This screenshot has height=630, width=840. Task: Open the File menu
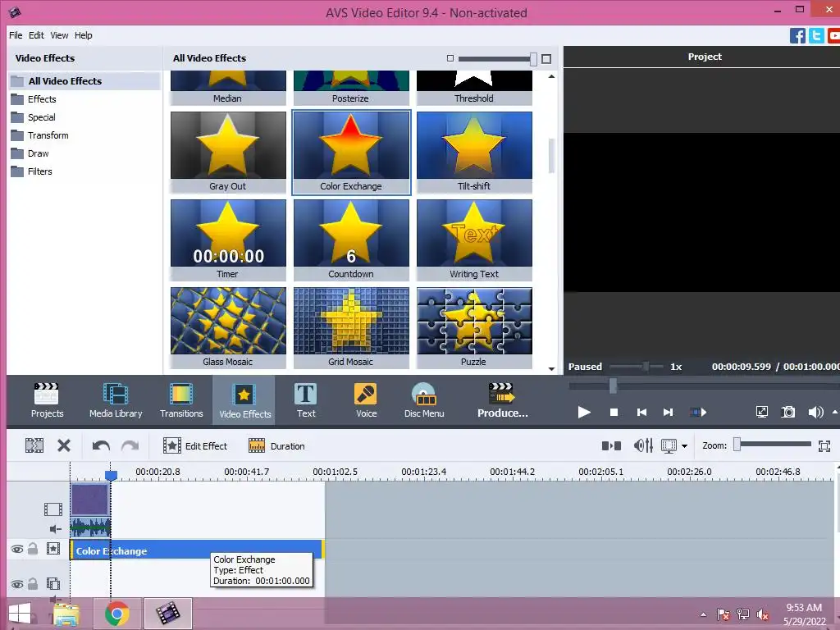tap(16, 35)
